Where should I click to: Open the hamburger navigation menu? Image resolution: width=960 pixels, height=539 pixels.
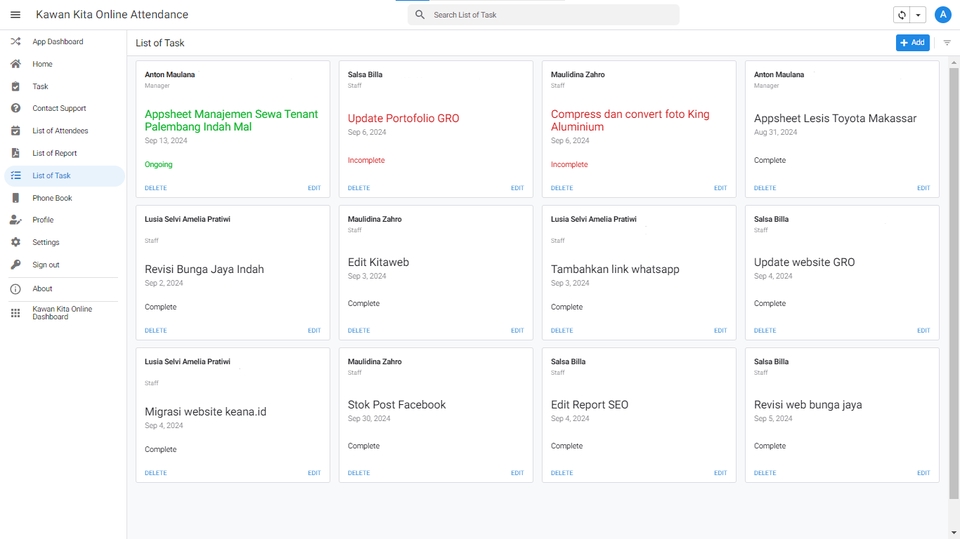[15, 15]
